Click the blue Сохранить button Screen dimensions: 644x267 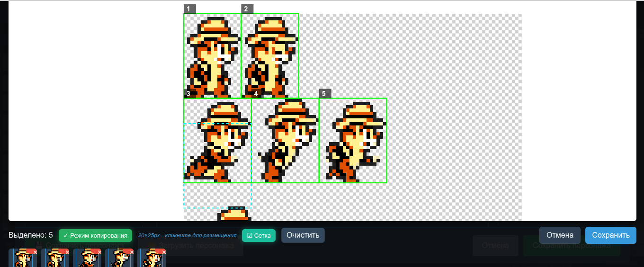(x=611, y=235)
